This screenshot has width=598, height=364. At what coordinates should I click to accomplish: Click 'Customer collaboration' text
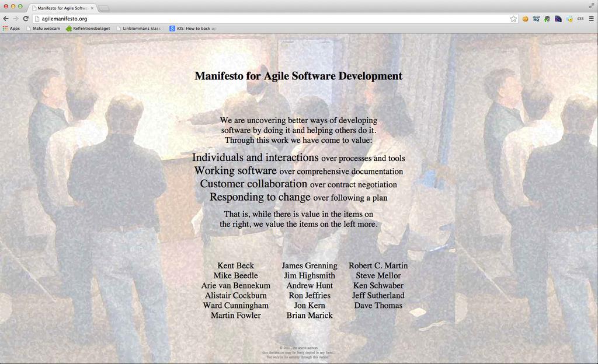(x=253, y=184)
